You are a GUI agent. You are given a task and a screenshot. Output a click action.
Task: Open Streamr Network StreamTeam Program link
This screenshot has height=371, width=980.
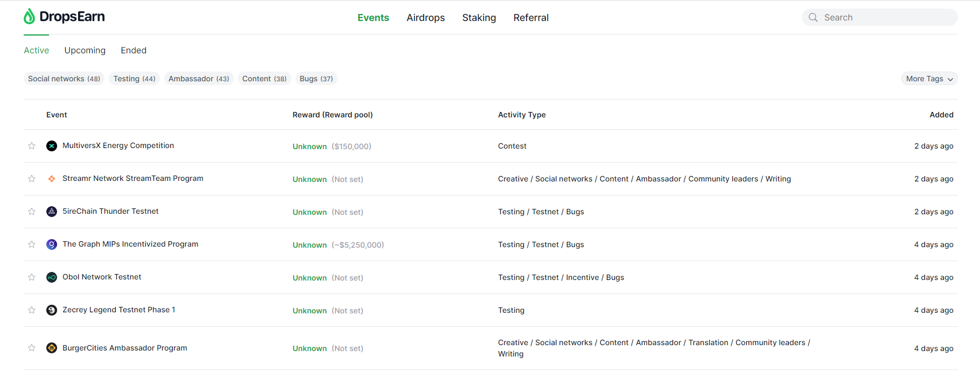[x=133, y=178]
